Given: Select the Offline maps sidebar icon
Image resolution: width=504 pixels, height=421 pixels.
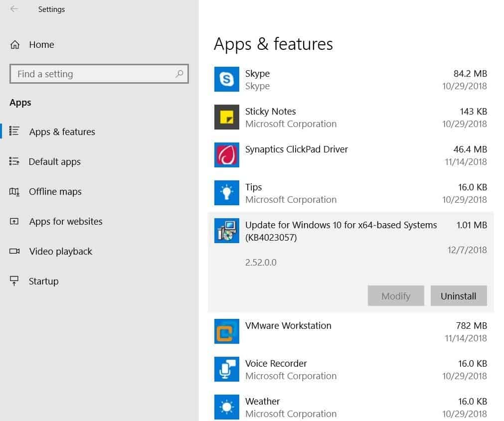Looking at the screenshot, I should pos(14,192).
